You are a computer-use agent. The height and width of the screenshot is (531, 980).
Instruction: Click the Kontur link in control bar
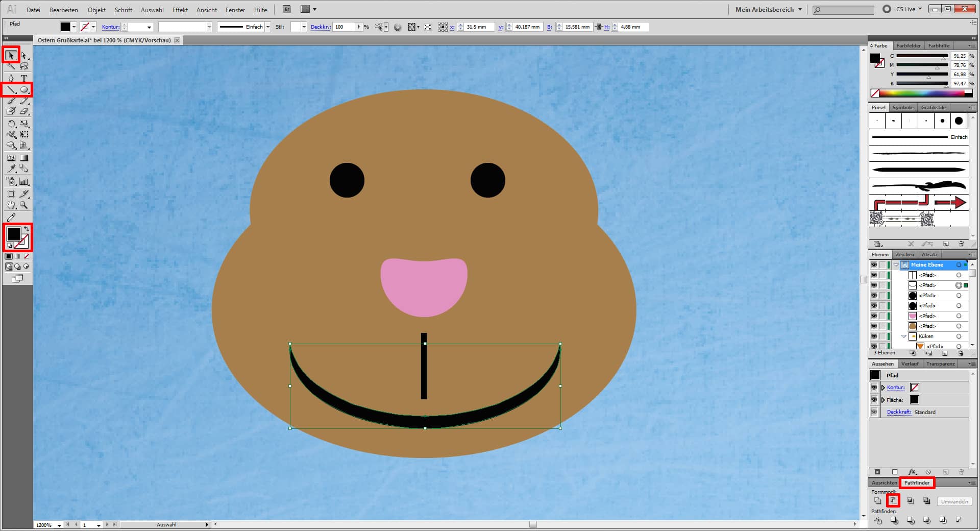[x=110, y=27]
